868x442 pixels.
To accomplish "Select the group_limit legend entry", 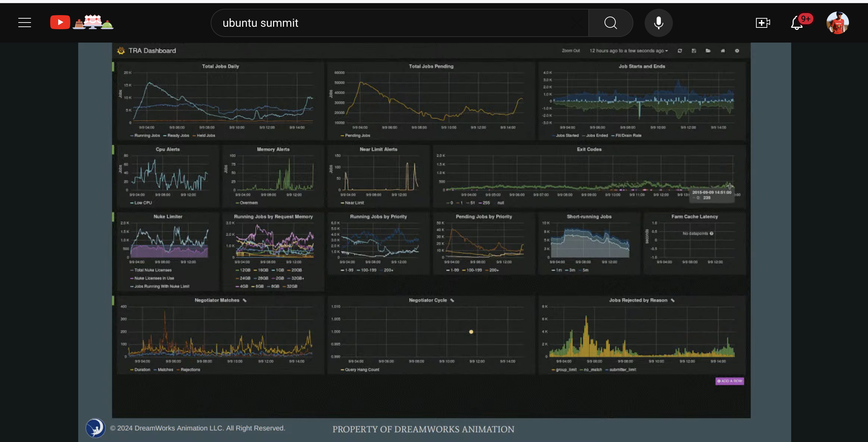I will (564, 370).
